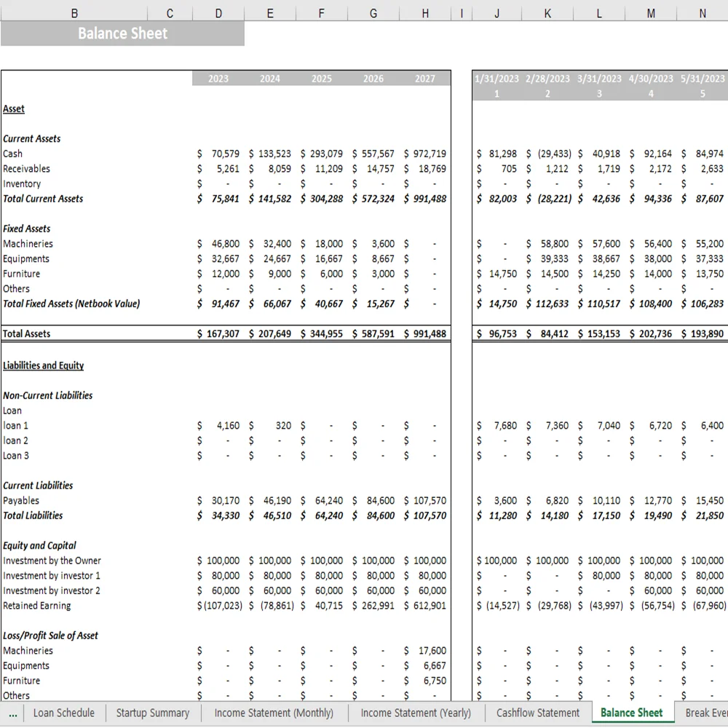The image size is (728, 728).
Task: Select column B header
Action: pyautogui.click(x=74, y=12)
